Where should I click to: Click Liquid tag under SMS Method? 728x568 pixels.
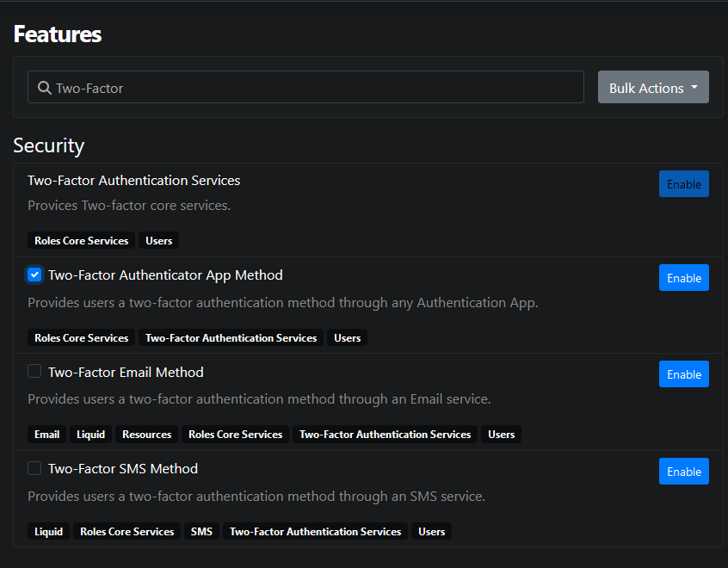(x=49, y=531)
